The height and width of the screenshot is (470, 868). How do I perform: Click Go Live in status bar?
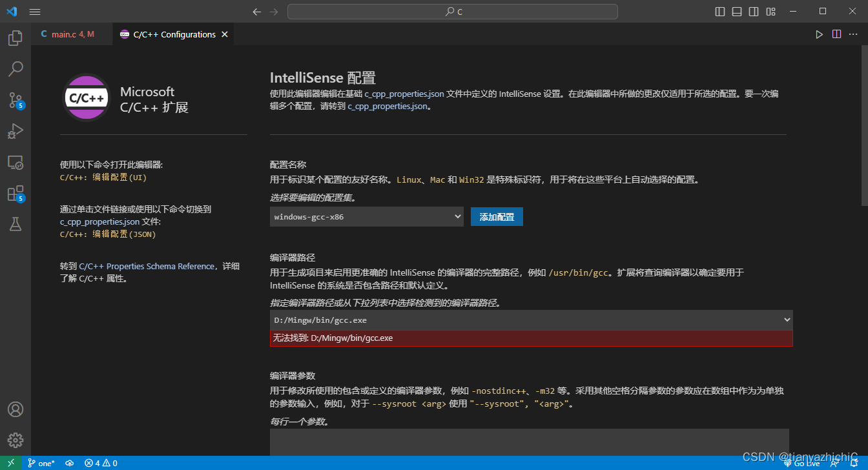coord(801,463)
